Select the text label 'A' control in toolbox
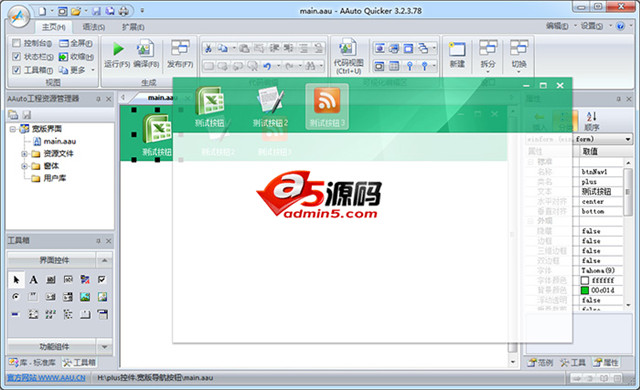This screenshot has width=640, height=390. pos(33,279)
